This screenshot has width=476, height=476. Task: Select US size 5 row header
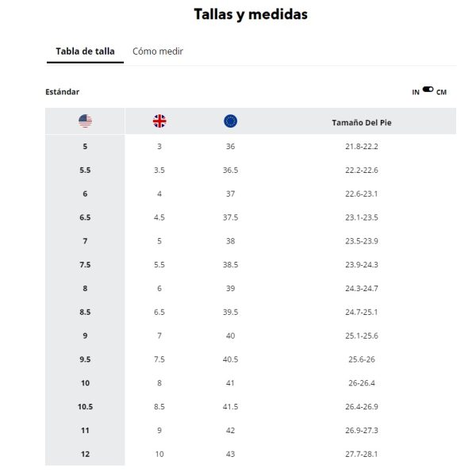[x=85, y=147]
